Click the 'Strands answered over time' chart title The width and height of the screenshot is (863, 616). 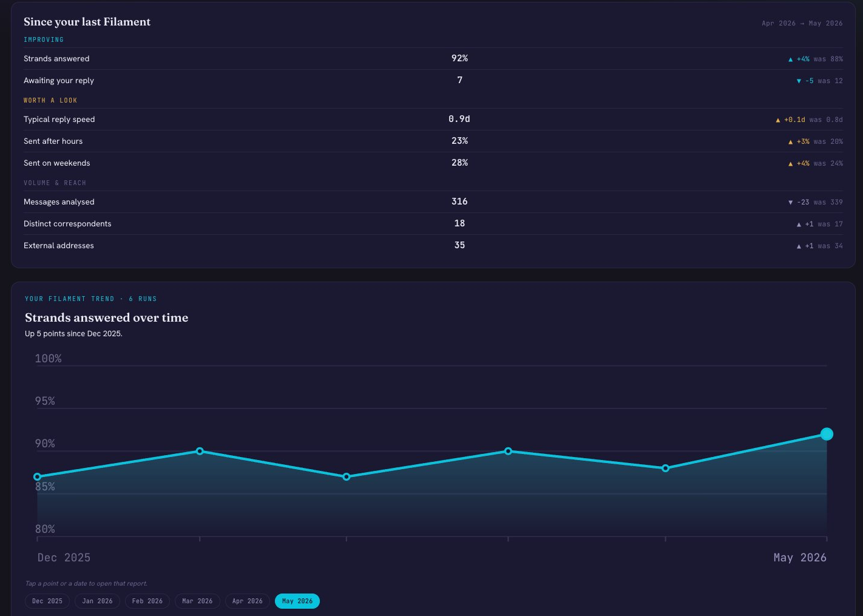107,317
